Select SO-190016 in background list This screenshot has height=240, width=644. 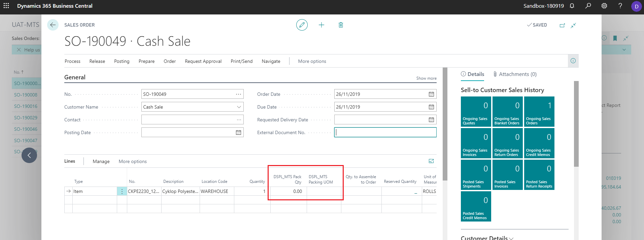[26, 106]
